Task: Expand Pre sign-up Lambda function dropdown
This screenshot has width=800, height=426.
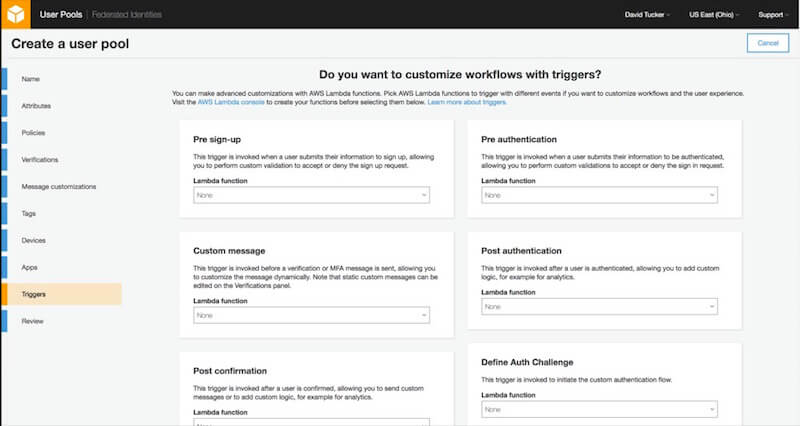Action: (x=311, y=195)
